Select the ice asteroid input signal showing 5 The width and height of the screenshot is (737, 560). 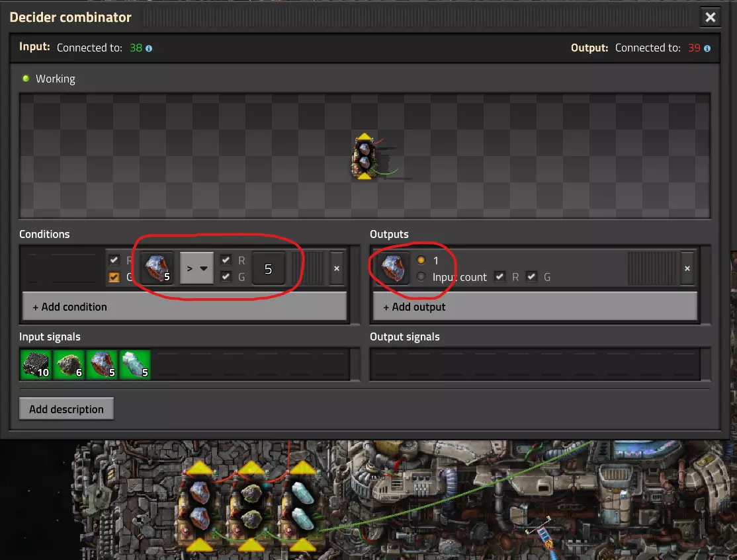pyautogui.click(x=135, y=364)
